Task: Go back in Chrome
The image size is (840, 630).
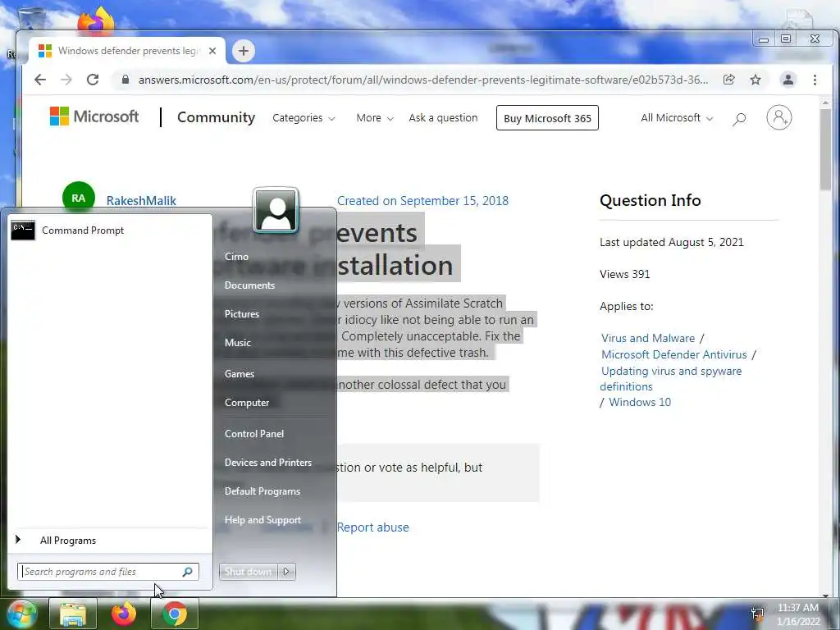Action: pos(40,80)
